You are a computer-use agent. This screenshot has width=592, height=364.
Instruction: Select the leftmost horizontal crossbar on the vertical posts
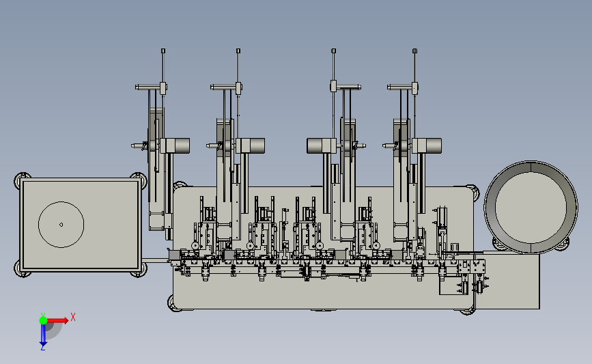147,87
